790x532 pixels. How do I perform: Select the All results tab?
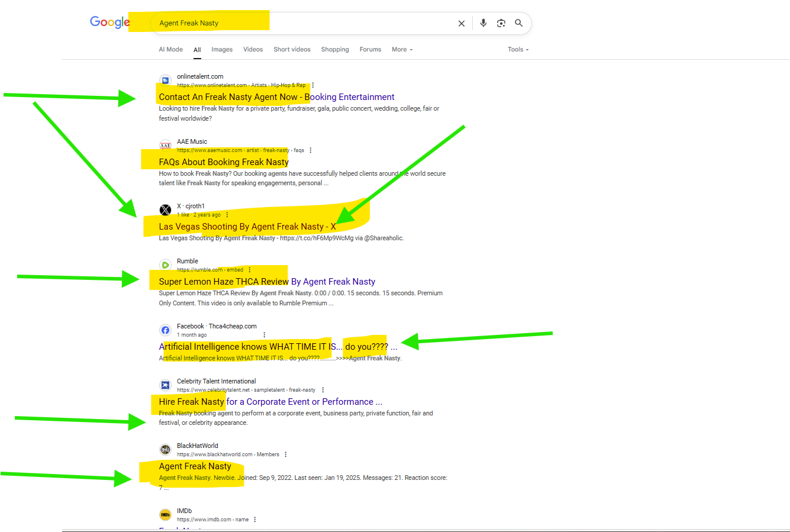197,50
